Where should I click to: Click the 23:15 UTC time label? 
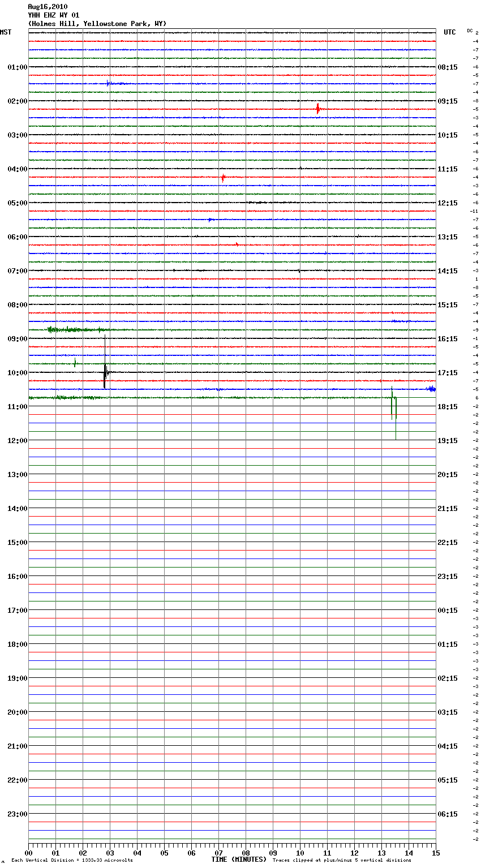pos(448,576)
